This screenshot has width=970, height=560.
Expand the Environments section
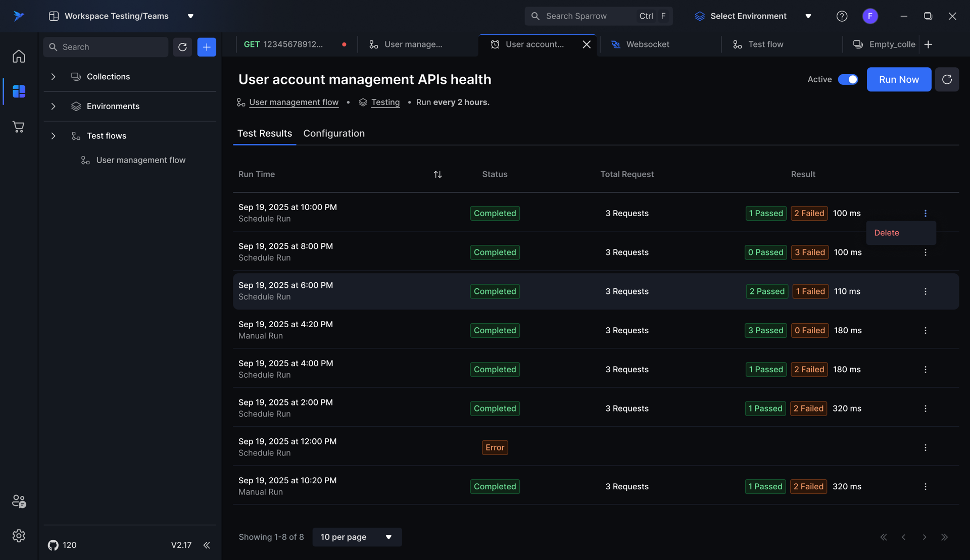click(53, 107)
